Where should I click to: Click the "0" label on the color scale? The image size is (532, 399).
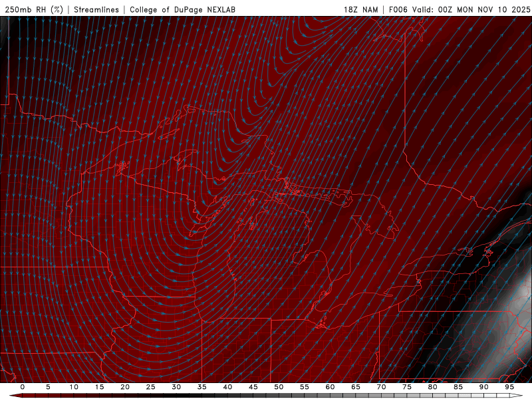click(23, 387)
